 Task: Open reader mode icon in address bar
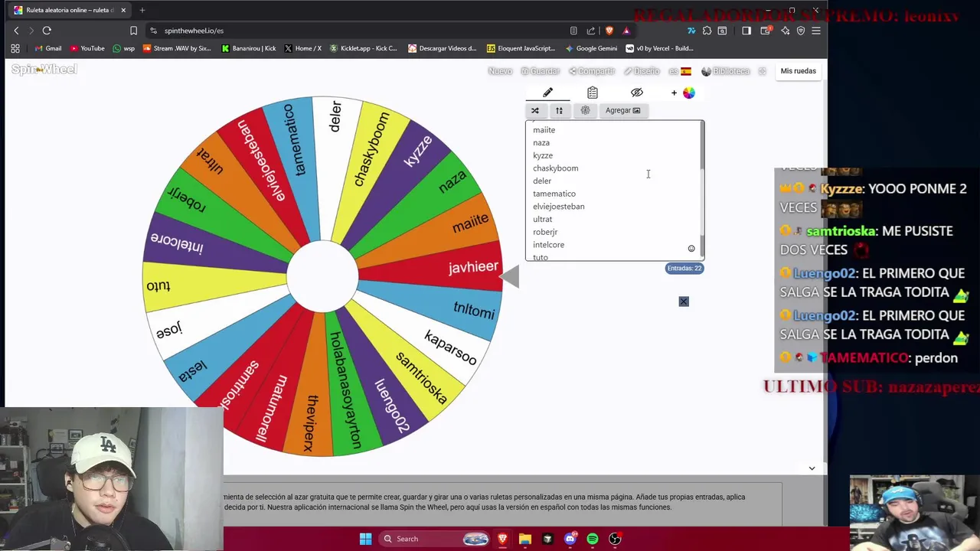(573, 31)
